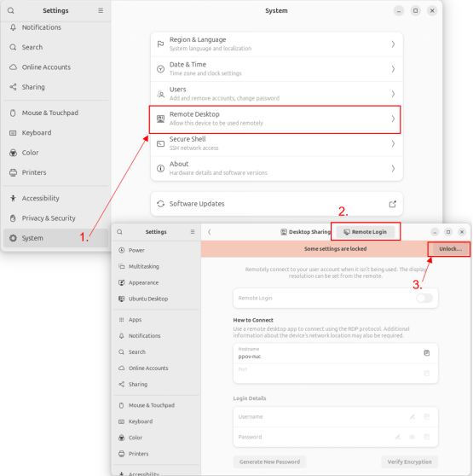
Task: Show password with eye icon
Action: coord(412,437)
